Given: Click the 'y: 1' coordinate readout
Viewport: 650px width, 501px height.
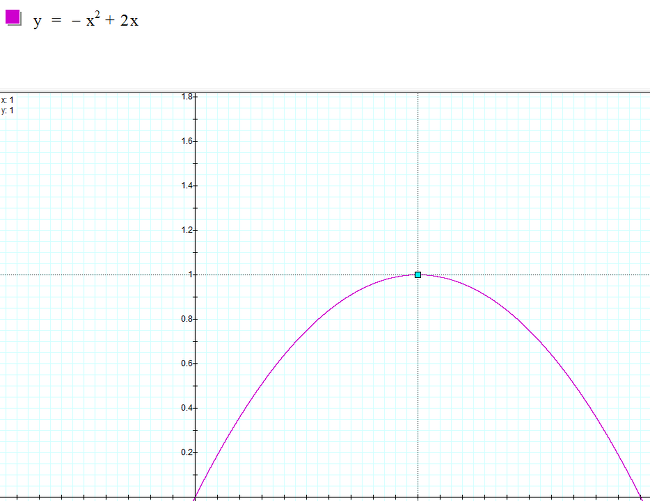Looking at the screenshot, I should coord(7,111).
